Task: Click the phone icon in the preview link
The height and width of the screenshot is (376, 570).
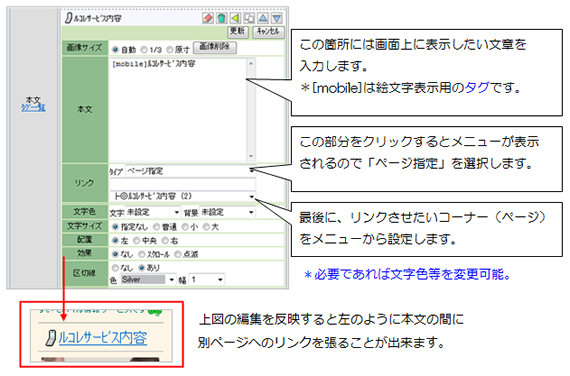Action: point(51,337)
